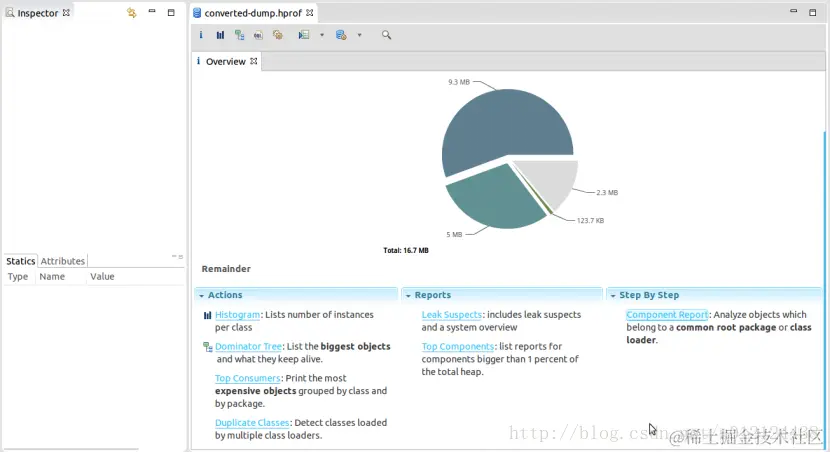The width and height of the screenshot is (830, 453).
Task: Select the light gray 2.3 MB pie slice
Action: coord(553,180)
